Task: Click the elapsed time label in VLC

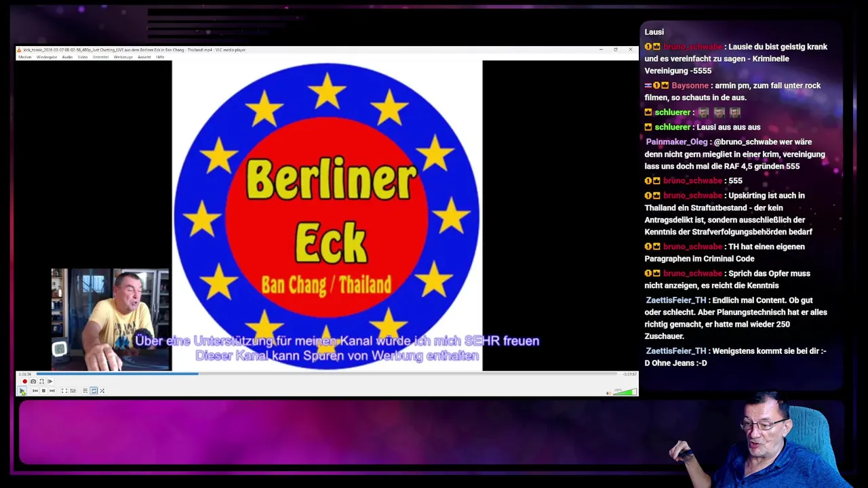Action: (25, 374)
